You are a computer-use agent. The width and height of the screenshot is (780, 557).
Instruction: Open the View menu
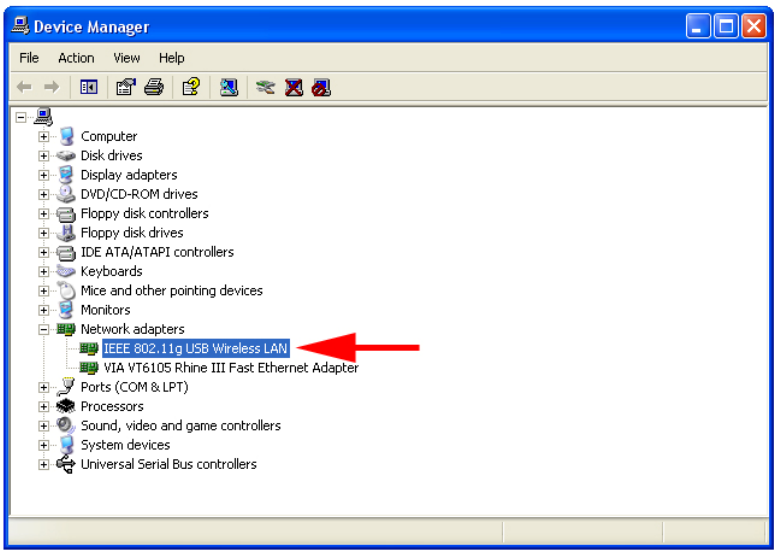click(126, 58)
